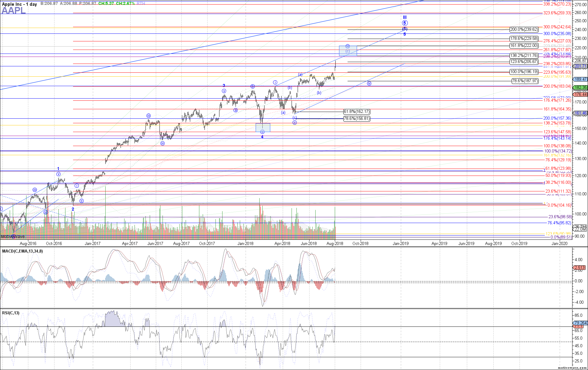The width and height of the screenshot is (588, 370).
Task: Select the Oct-2017 date on time axis
Action: (x=207, y=243)
